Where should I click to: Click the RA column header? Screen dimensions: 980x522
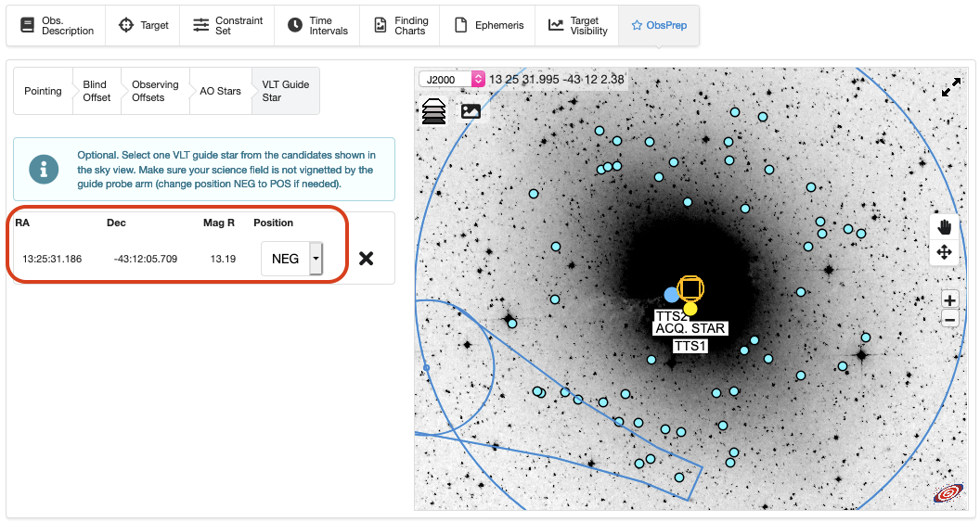[x=22, y=223]
